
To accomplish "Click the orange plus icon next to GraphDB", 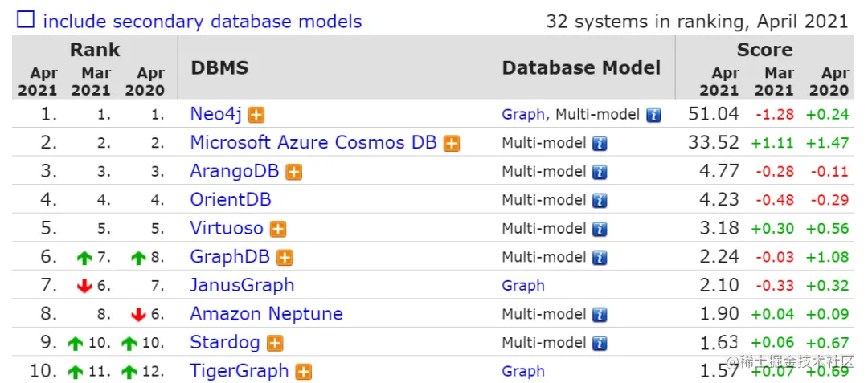I will coord(285,258).
